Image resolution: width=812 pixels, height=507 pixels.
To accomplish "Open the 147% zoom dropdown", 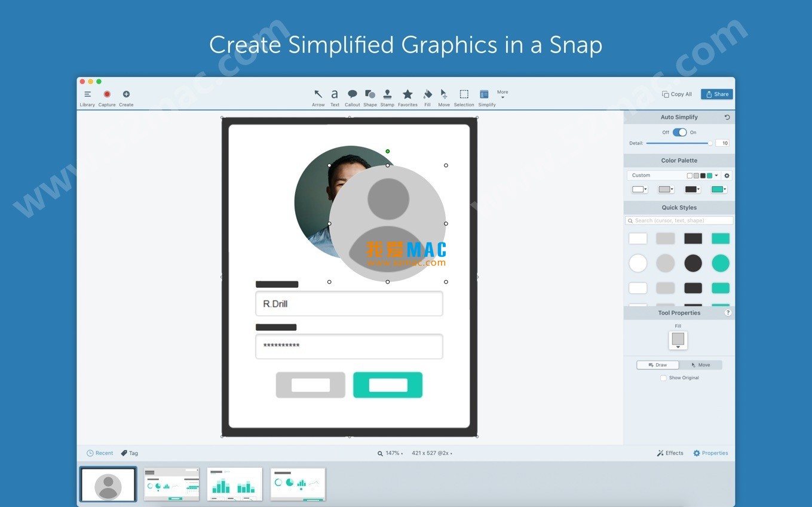I will [x=390, y=453].
